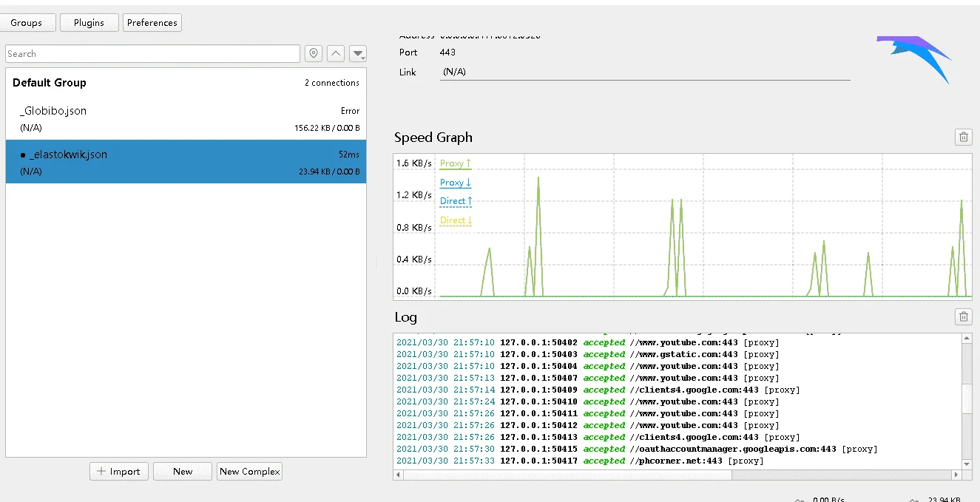980x502 pixels.
Task: Click the phcorner.net:443 log line
Action: tap(580, 461)
